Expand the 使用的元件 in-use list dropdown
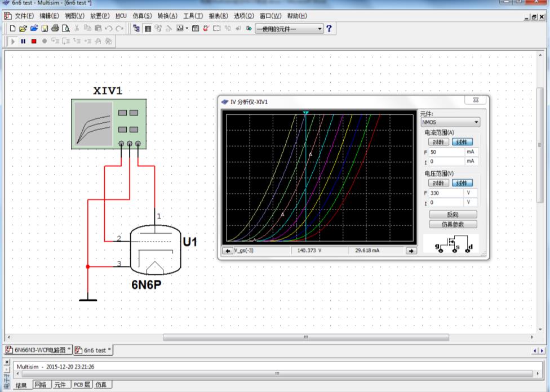 pos(320,28)
